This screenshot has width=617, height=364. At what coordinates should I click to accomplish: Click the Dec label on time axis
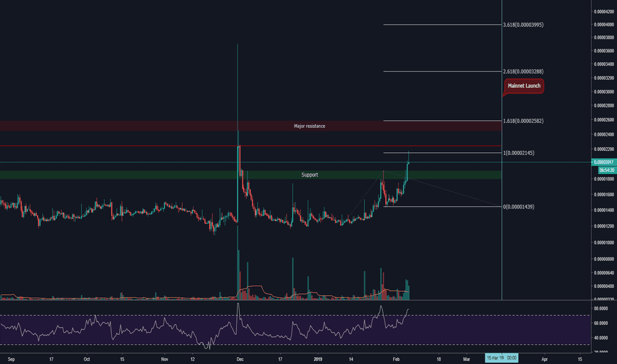240,359
